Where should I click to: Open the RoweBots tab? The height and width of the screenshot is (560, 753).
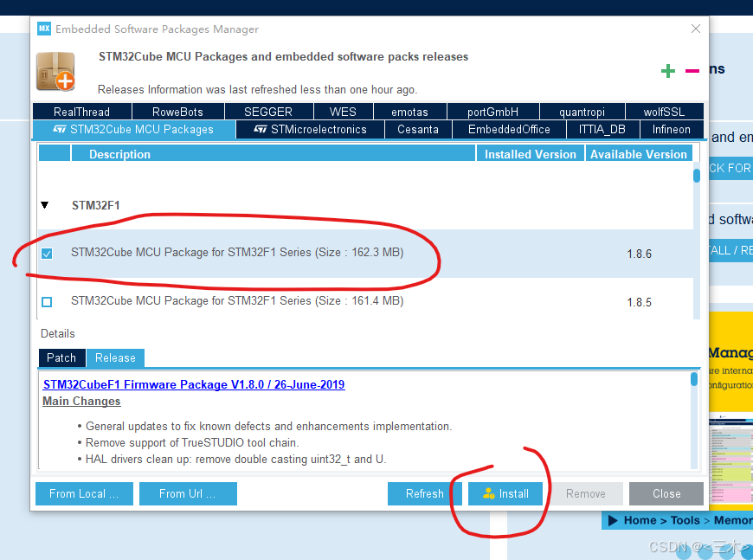pos(177,112)
